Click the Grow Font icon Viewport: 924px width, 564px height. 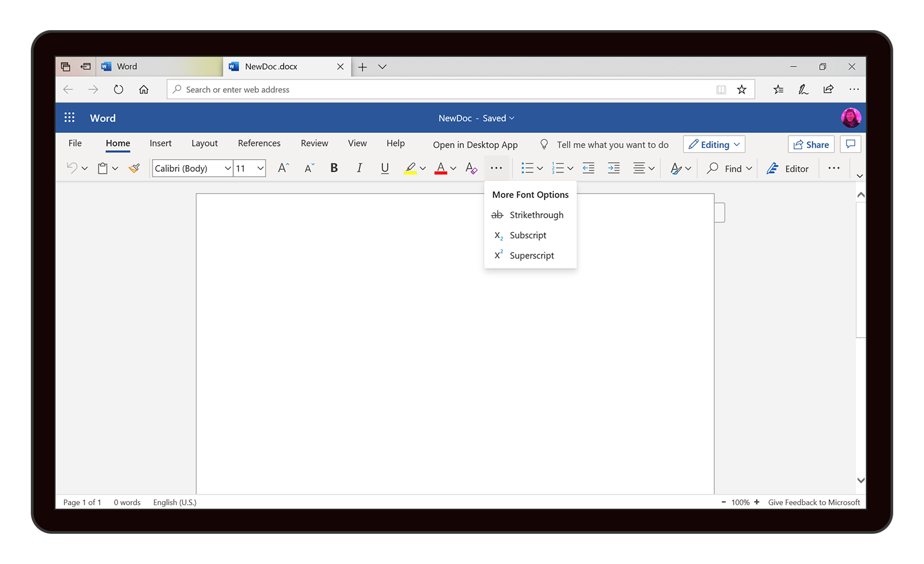click(283, 168)
